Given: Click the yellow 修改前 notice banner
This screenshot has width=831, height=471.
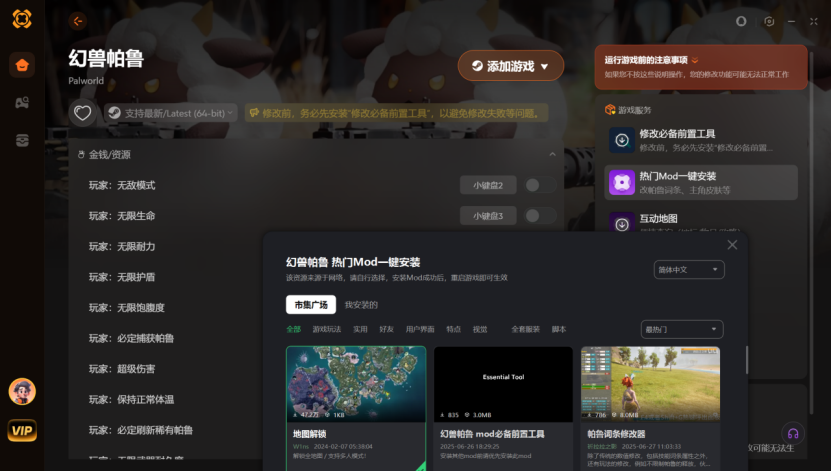Looking at the screenshot, I should click(x=396, y=113).
